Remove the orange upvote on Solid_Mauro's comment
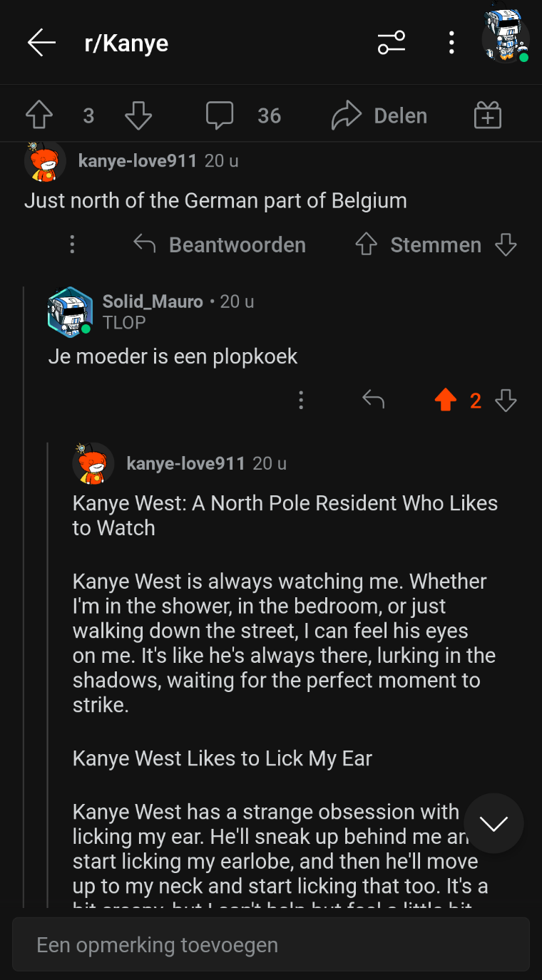The width and height of the screenshot is (542, 980). (x=446, y=401)
